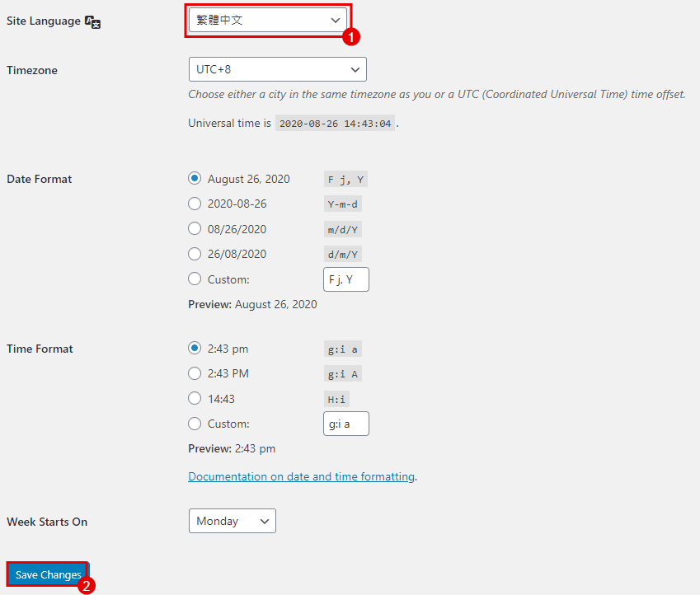
Task: Click the time Preview: 2:43 pm text
Action: tap(232, 448)
